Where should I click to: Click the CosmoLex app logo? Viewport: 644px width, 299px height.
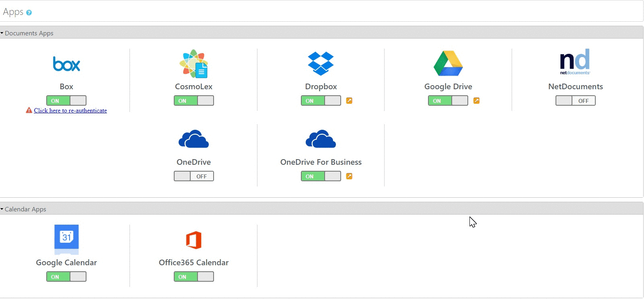[x=193, y=63]
